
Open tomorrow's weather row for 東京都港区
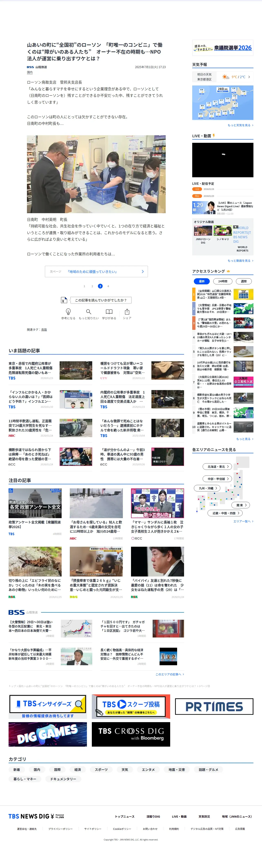tap(223, 77)
